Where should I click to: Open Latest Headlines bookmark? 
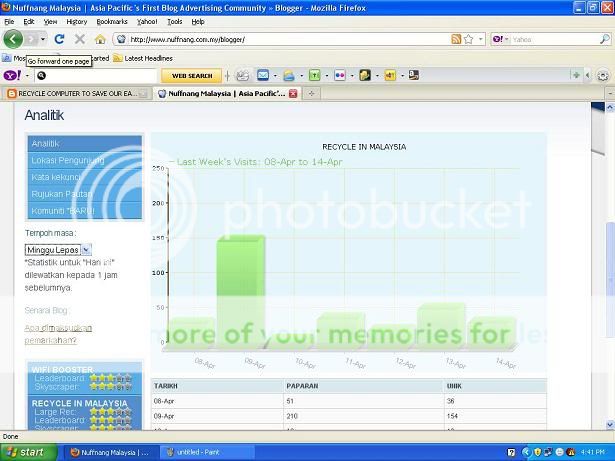[143, 58]
